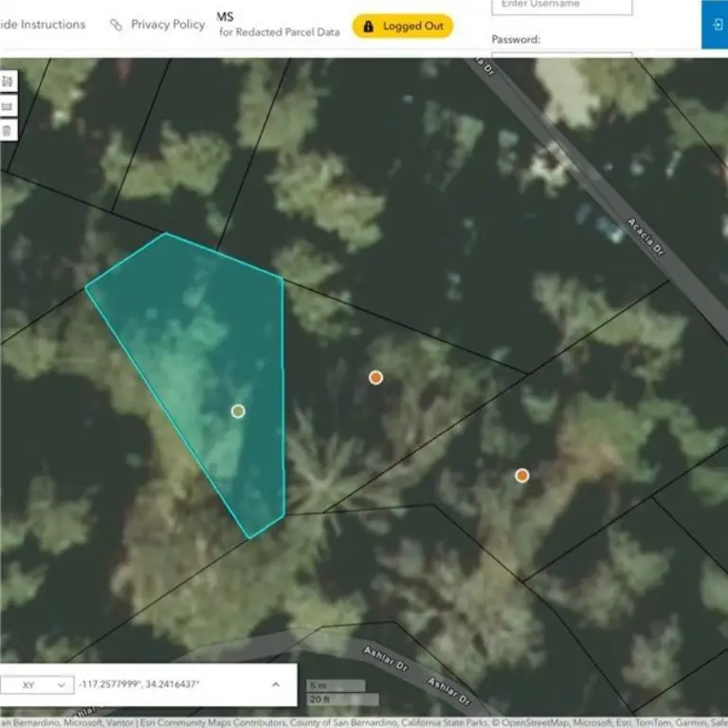
Task: Click the trash icon in map toolbar
Action: (7, 131)
